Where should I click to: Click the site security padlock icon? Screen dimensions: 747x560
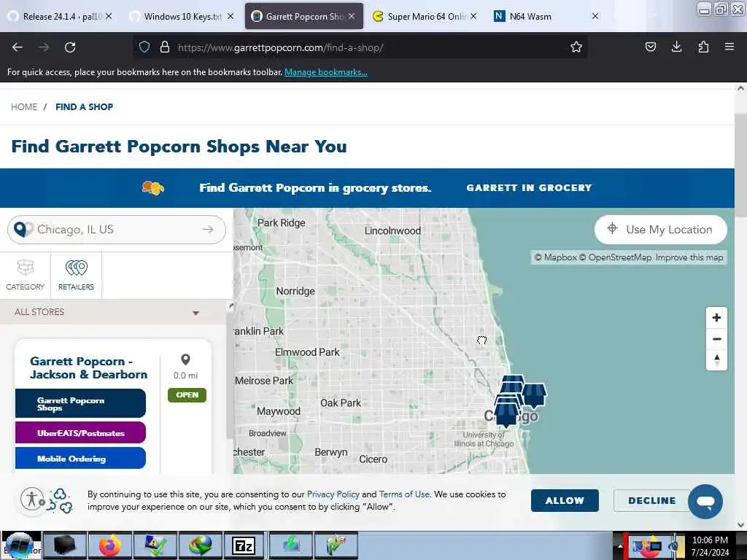coord(165,47)
